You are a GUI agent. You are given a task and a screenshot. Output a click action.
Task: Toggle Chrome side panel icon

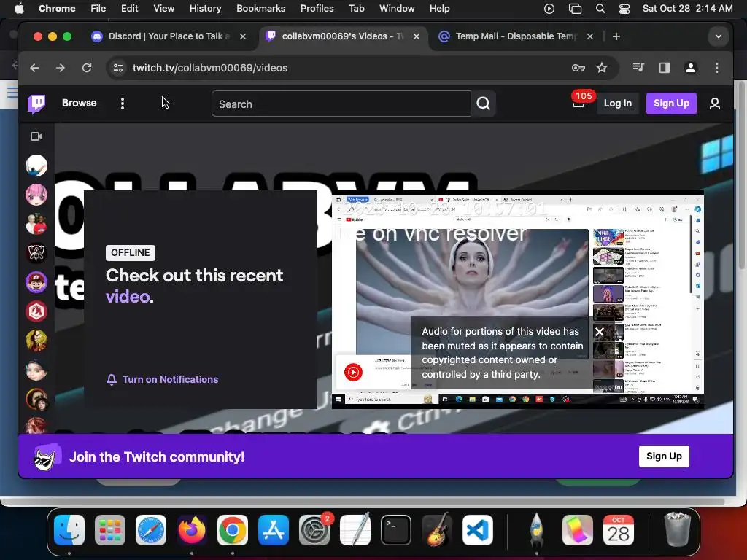[x=665, y=68]
